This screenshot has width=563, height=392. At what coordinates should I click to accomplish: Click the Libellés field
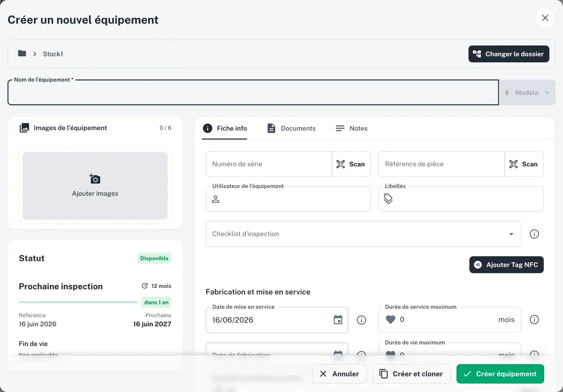(461, 199)
